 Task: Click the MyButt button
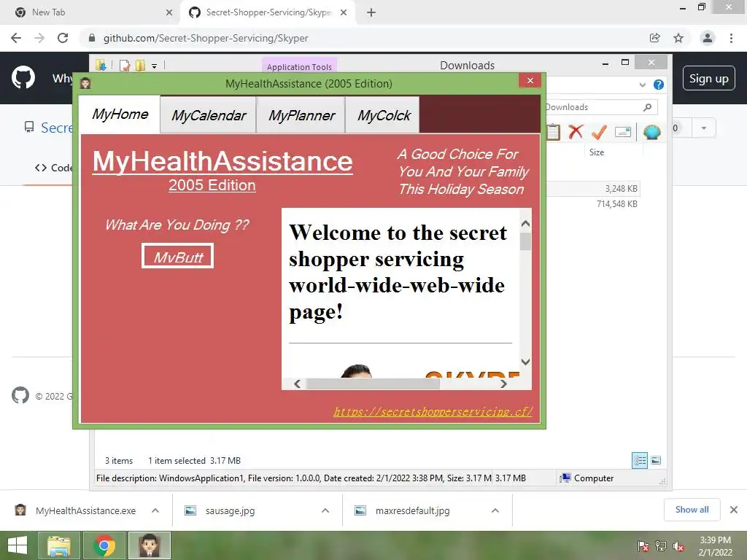(x=178, y=256)
